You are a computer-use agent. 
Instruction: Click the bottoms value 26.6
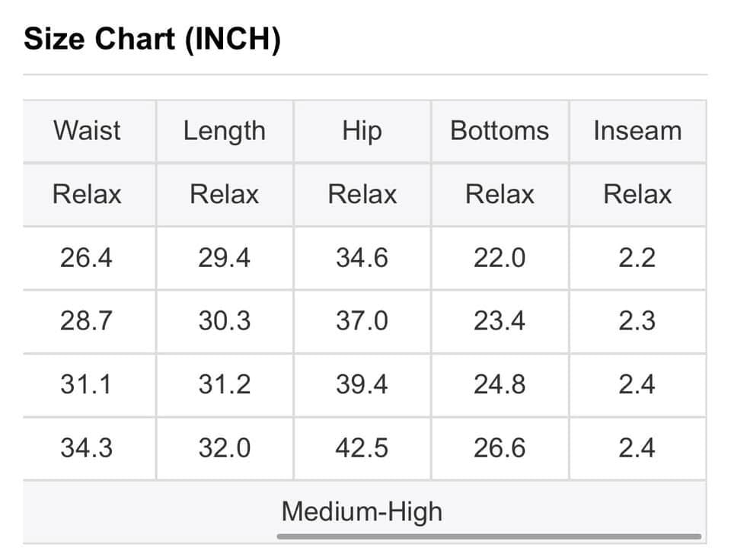pyautogui.click(x=500, y=447)
